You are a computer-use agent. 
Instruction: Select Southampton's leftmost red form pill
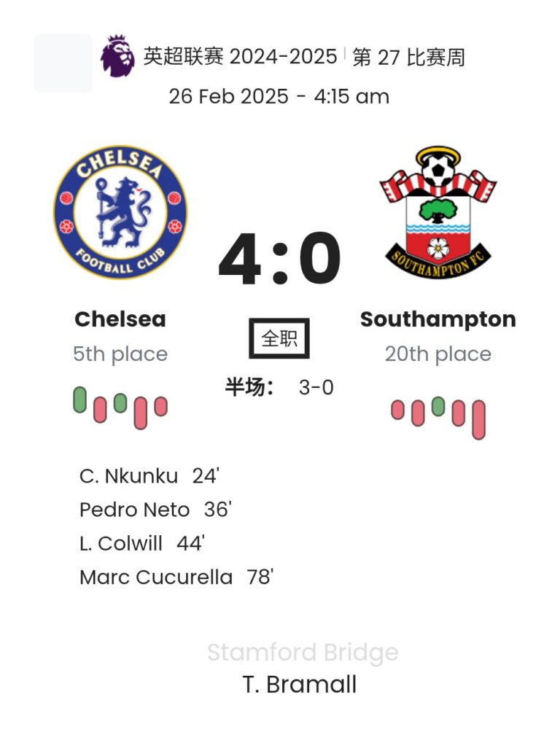point(397,410)
